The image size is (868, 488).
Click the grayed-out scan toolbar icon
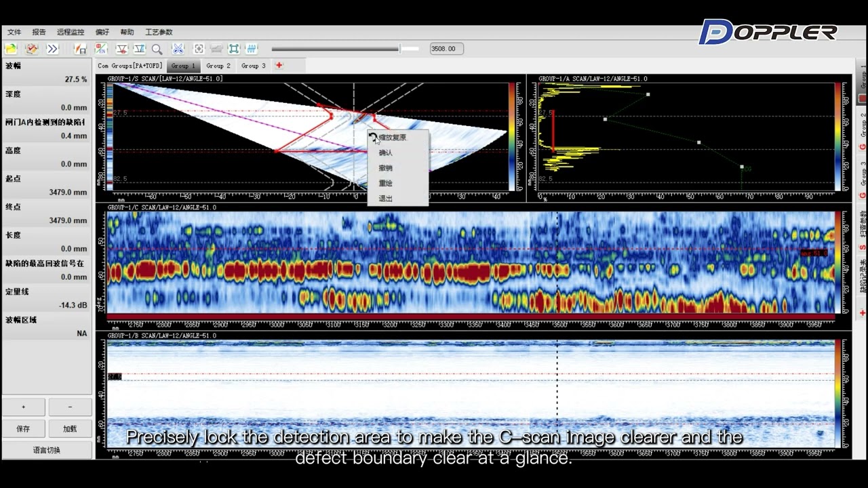pyautogui.click(x=216, y=49)
